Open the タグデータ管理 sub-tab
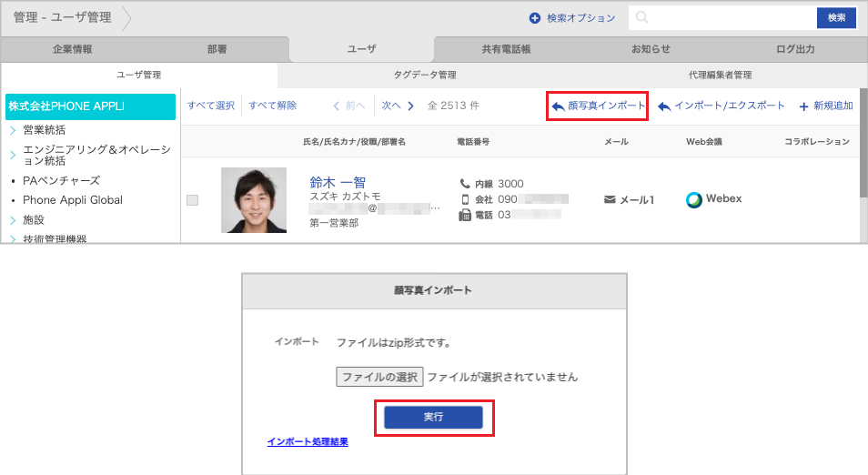 (x=425, y=75)
